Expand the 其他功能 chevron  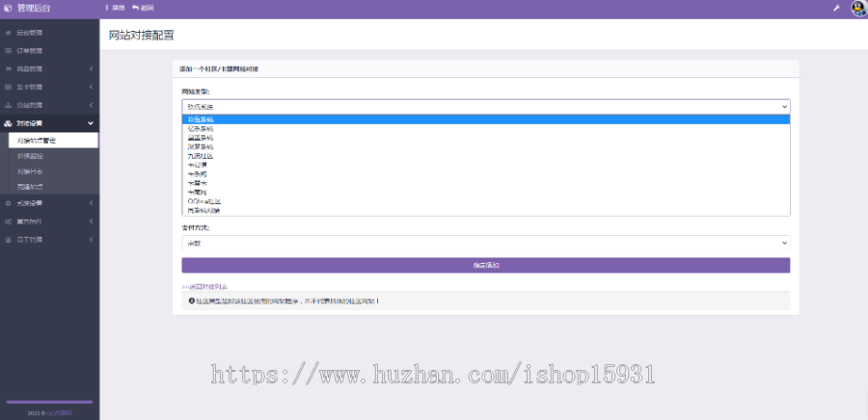pos(91,222)
